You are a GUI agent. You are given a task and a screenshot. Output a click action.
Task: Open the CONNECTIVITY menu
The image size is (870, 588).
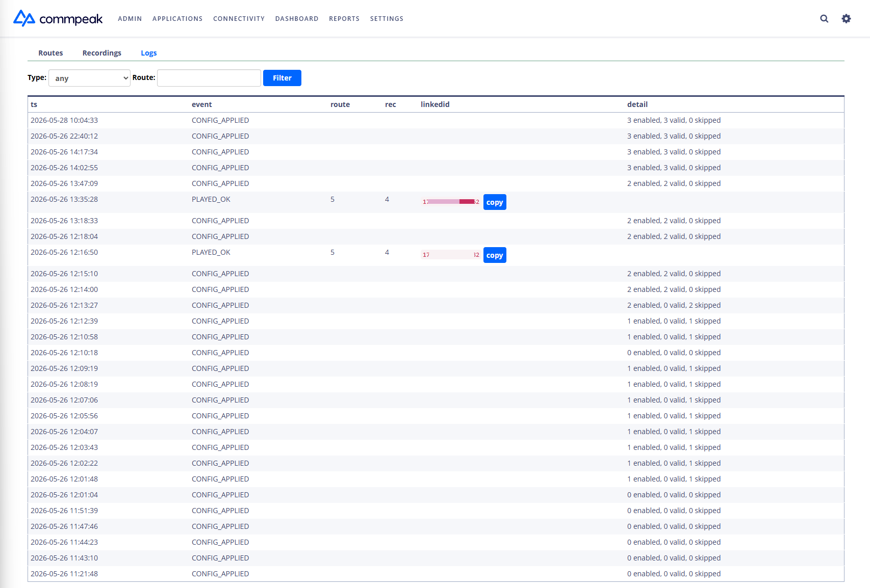239,19
